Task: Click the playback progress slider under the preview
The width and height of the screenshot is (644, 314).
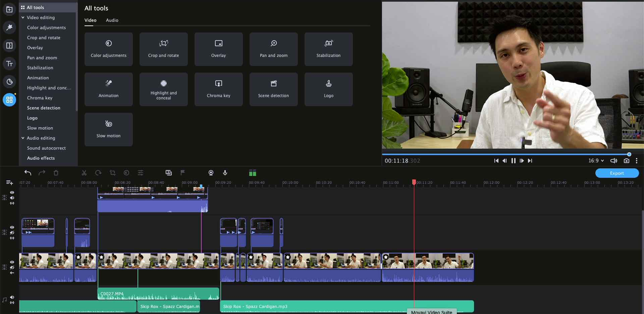Action: point(503,154)
